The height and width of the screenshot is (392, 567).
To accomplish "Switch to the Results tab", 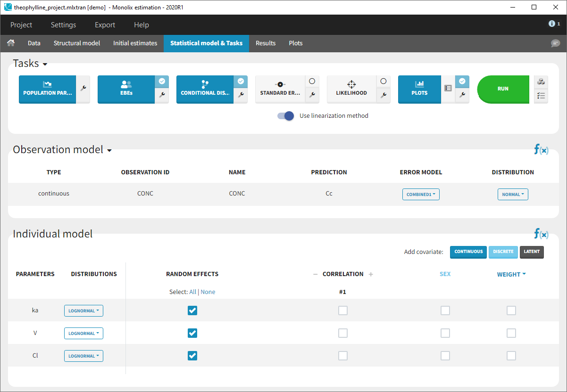I will click(266, 43).
